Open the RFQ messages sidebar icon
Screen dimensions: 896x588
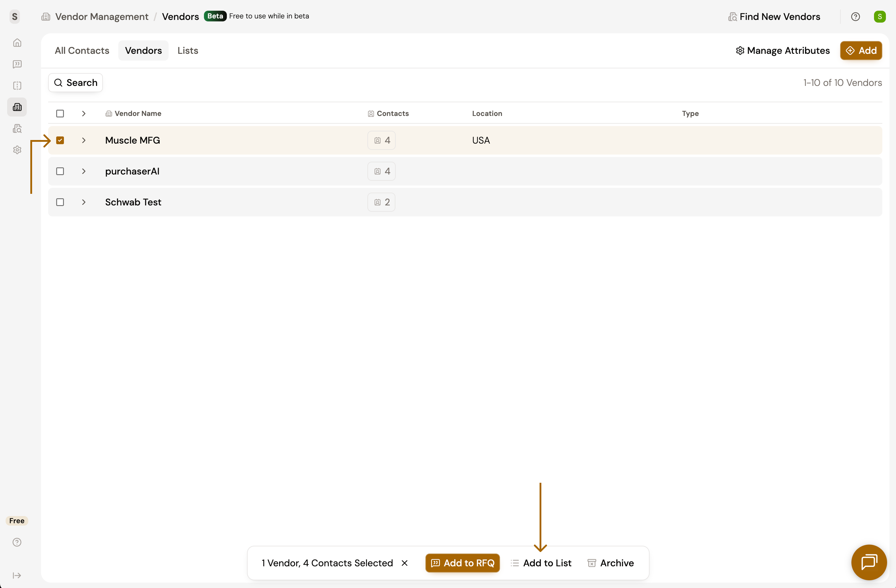[17, 64]
